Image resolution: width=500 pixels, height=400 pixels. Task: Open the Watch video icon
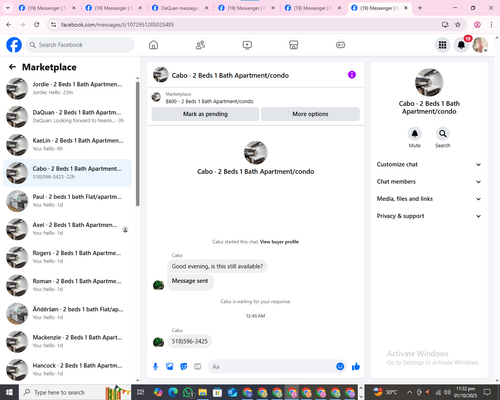(x=247, y=45)
